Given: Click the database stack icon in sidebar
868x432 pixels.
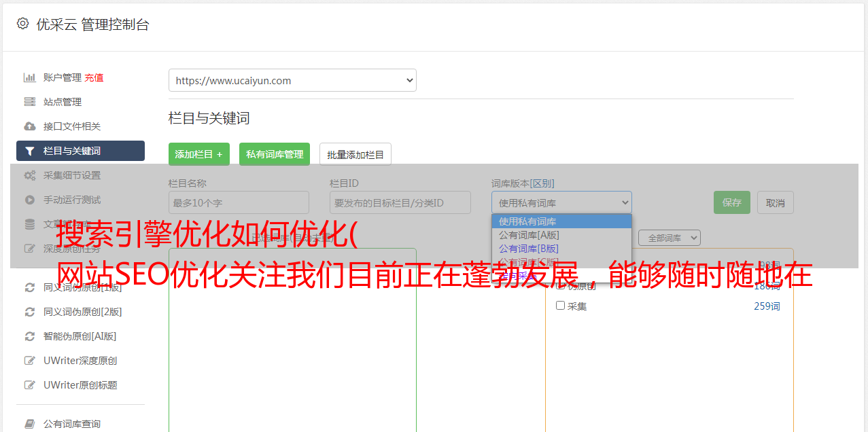Looking at the screenshot, I should pos(30,224).
